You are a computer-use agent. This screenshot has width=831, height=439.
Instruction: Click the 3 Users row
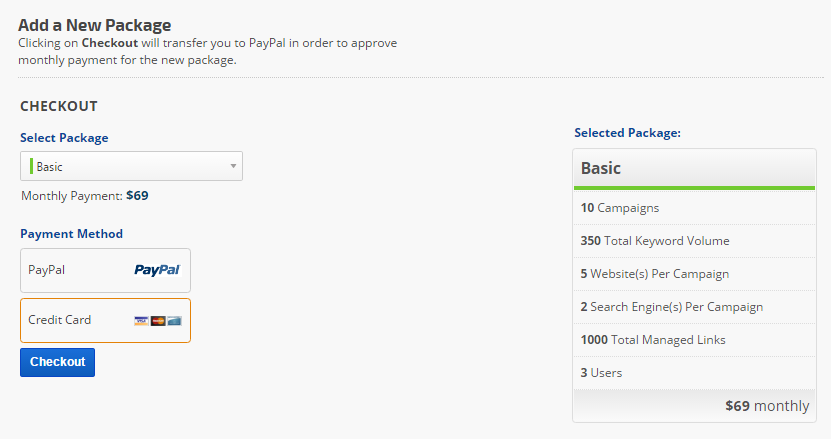[x=694, y=373]
